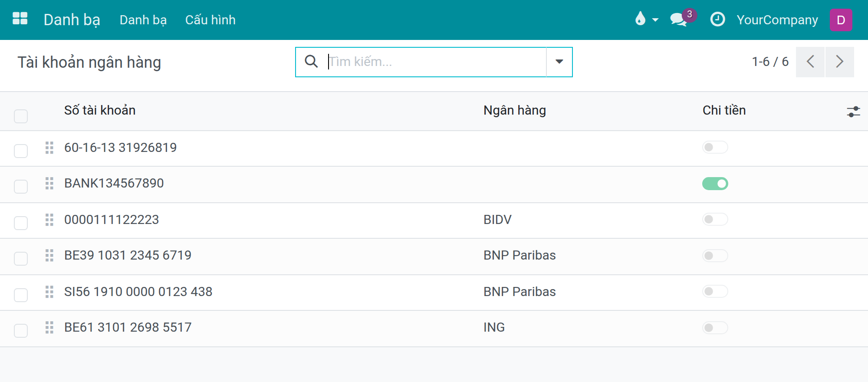Grab the drag handle for 60-16-13 31926819
This screenshot has height=382, width=868.
49,148
